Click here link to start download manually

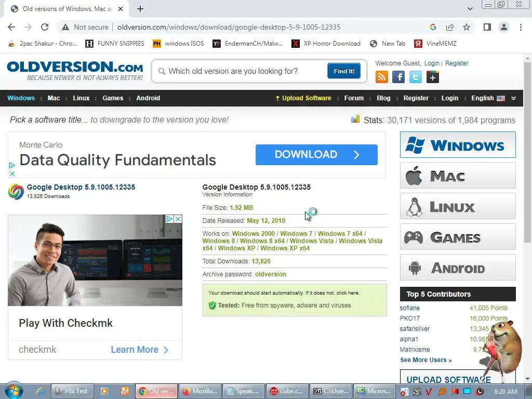tap(348, 293)
